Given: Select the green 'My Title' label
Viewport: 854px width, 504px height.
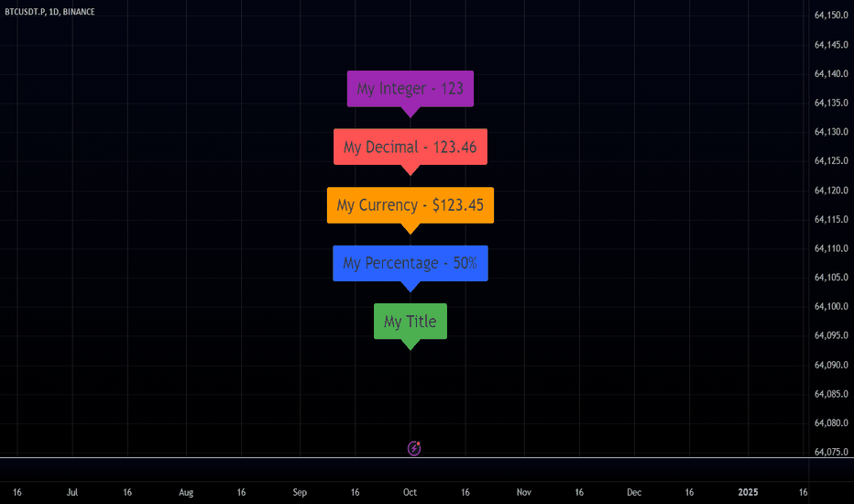Looking at the screenshot, I should coord(411,322).
